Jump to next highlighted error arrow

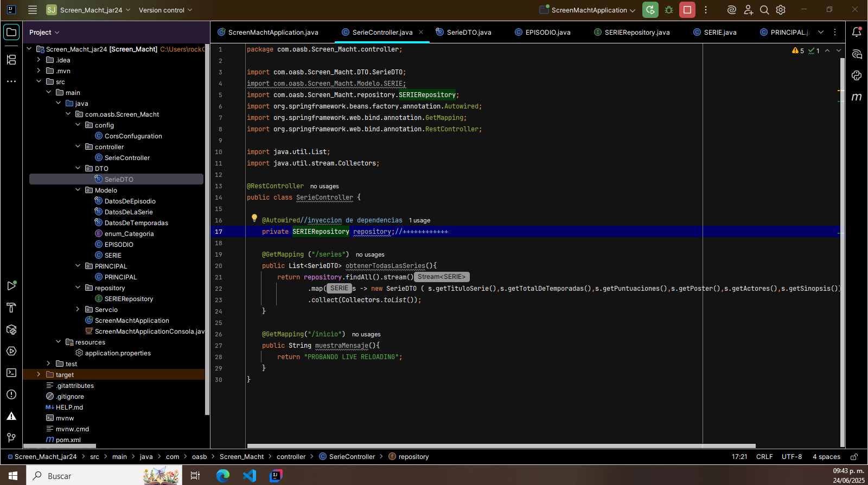839,50
